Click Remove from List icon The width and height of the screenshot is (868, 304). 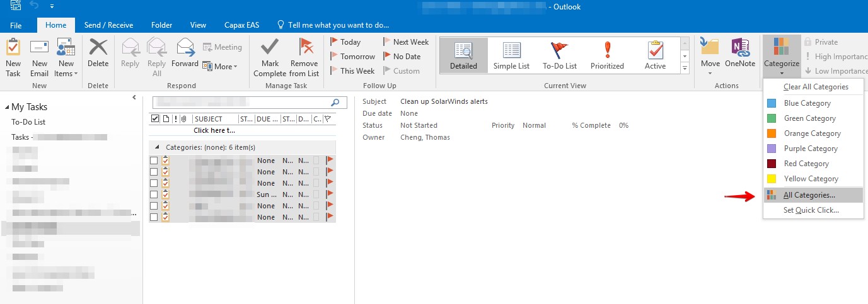(304, 49)
